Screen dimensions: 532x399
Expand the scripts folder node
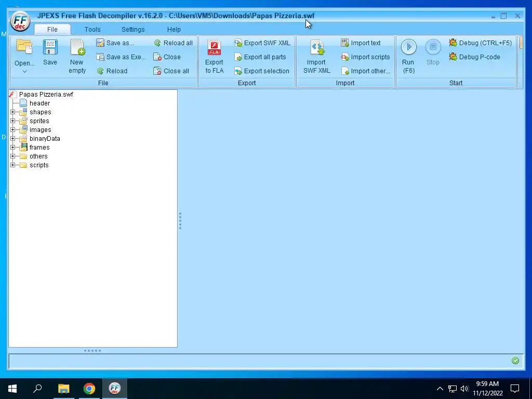(x=13, y=165)
